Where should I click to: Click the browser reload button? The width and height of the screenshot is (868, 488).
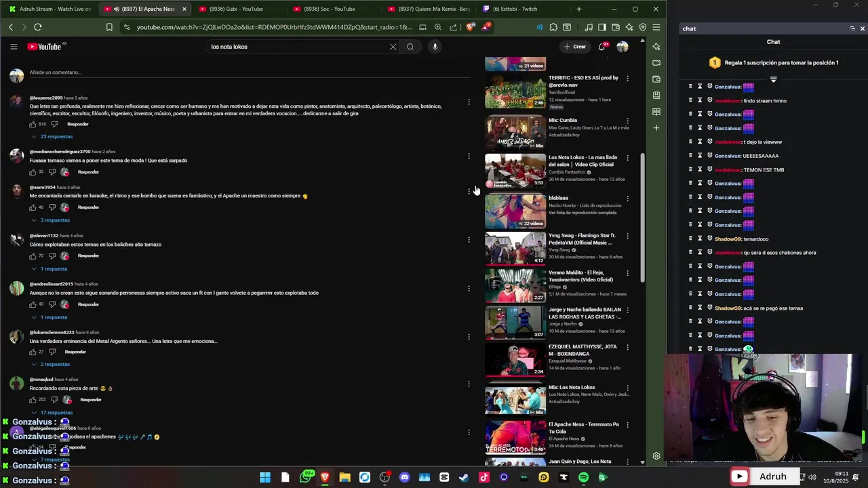38,27
